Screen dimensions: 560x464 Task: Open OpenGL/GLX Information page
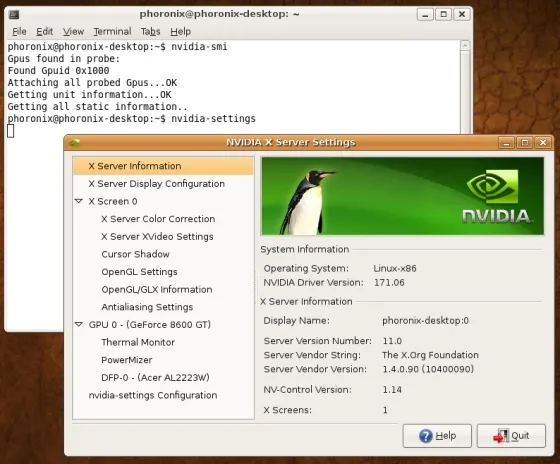coord(157,289)
